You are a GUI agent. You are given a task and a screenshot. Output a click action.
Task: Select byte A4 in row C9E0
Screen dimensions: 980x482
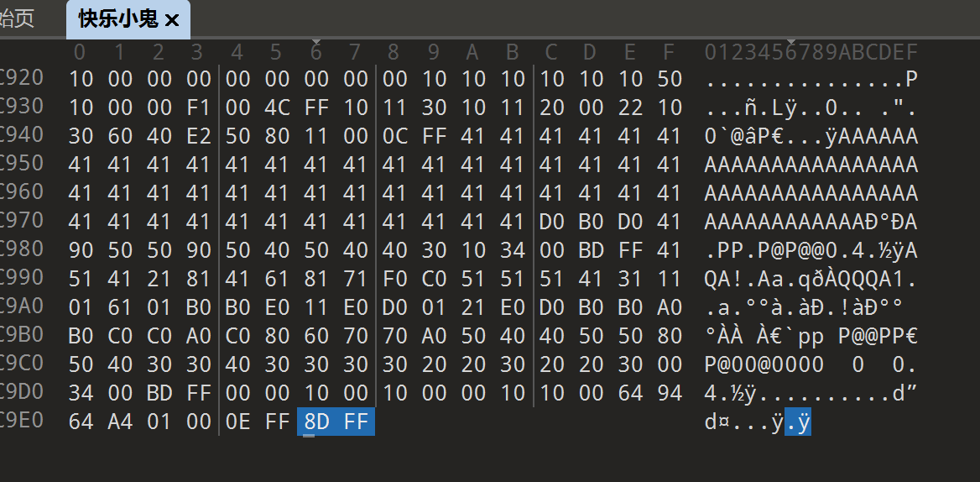pyautogui.click(x=120, y=422)
